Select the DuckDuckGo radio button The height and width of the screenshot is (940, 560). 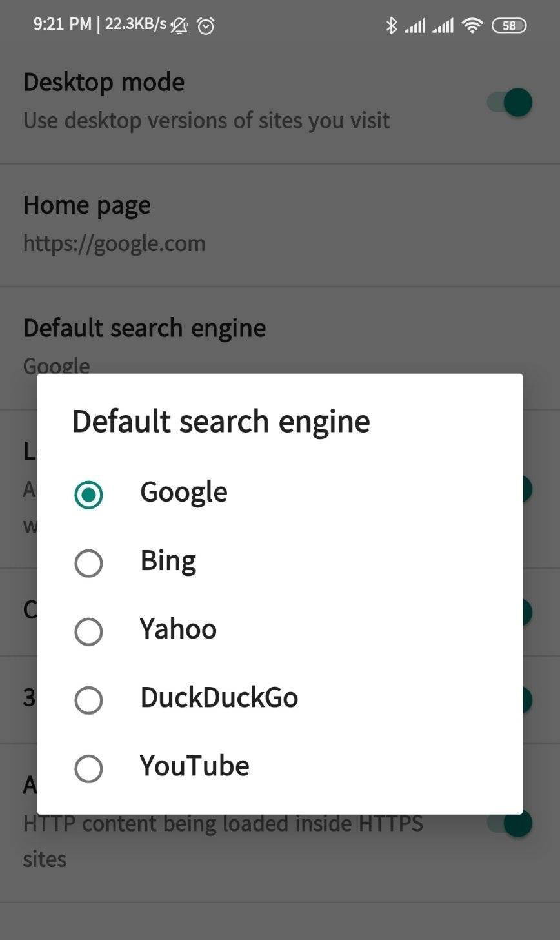tap(88, 700)
